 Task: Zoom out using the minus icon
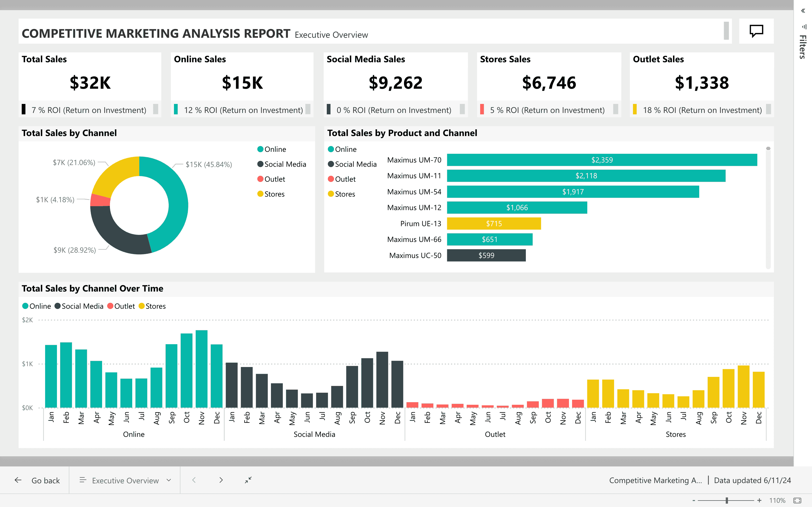[694, 500]
